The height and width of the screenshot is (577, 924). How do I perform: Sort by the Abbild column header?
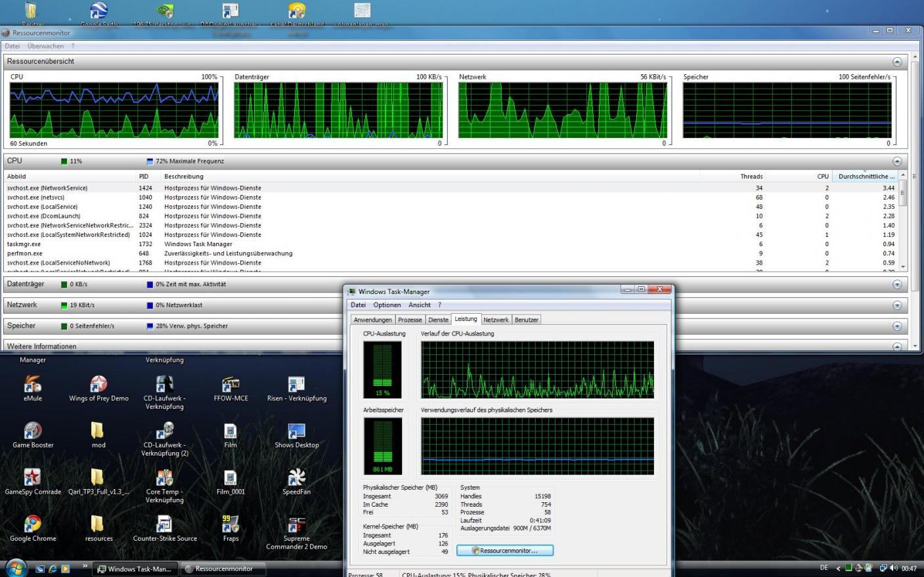(70, 177)
